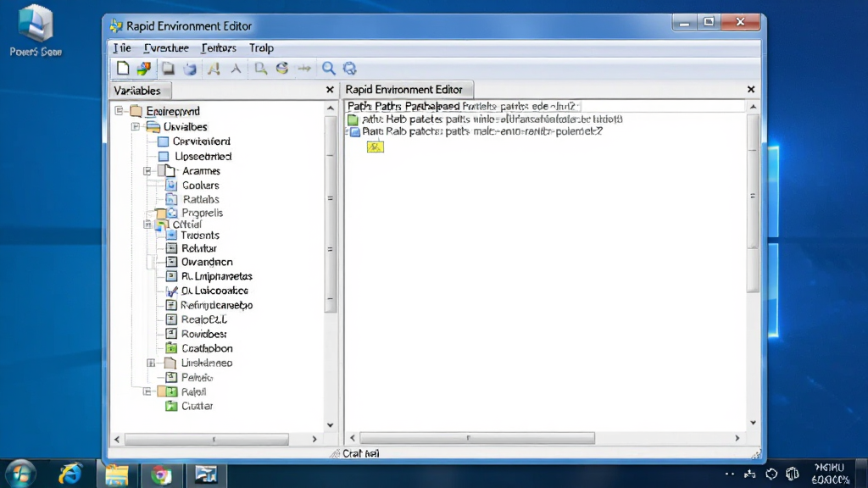Click the colorful puzzle toolbar icon

(144, 68)
